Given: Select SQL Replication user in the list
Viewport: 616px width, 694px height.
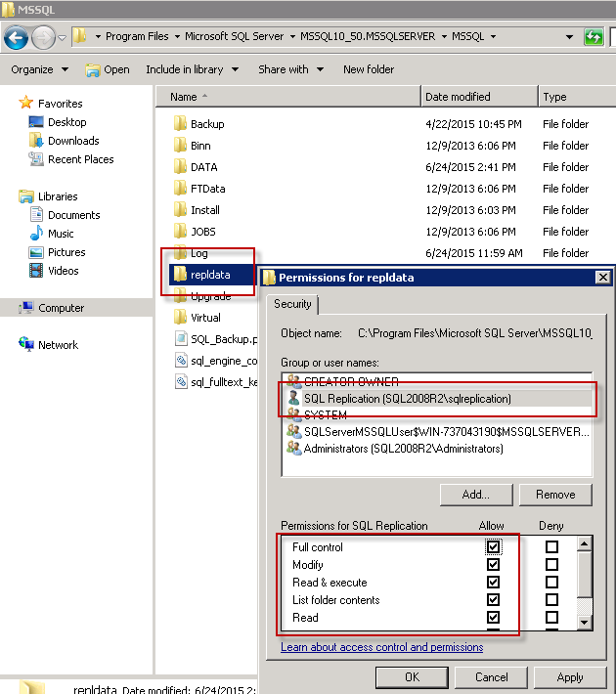Looking at the screenshot, I should [x=437, y=399].
